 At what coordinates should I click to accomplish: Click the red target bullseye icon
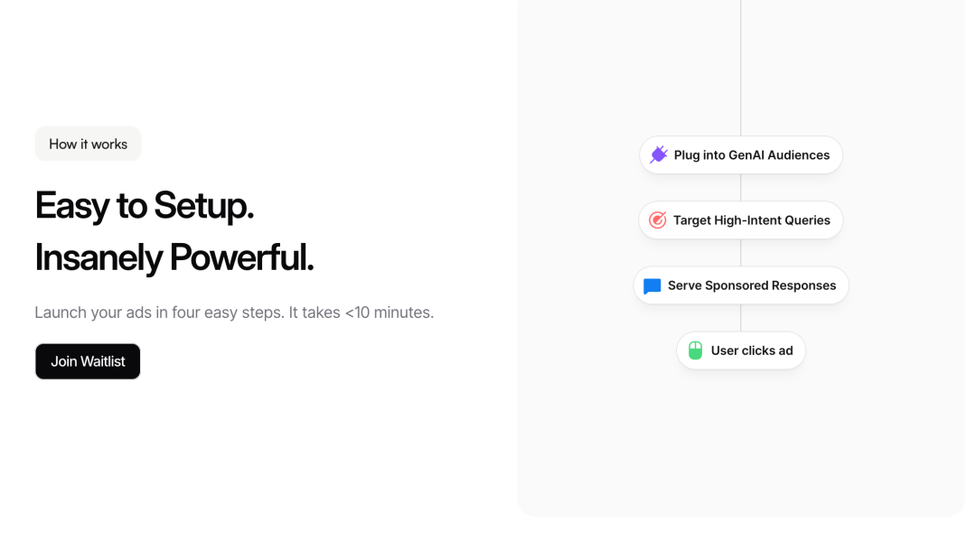657,220
